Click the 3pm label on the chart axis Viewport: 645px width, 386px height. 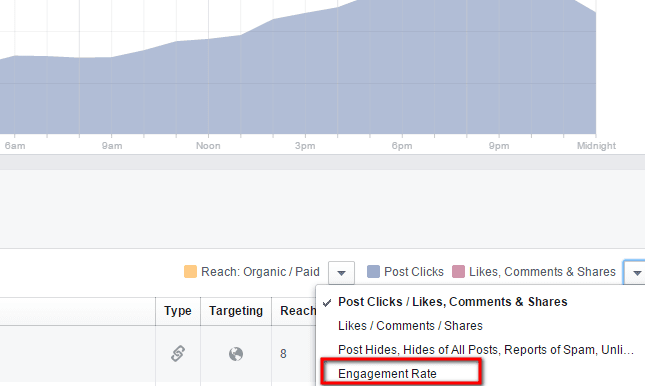(x=305, y=146)
